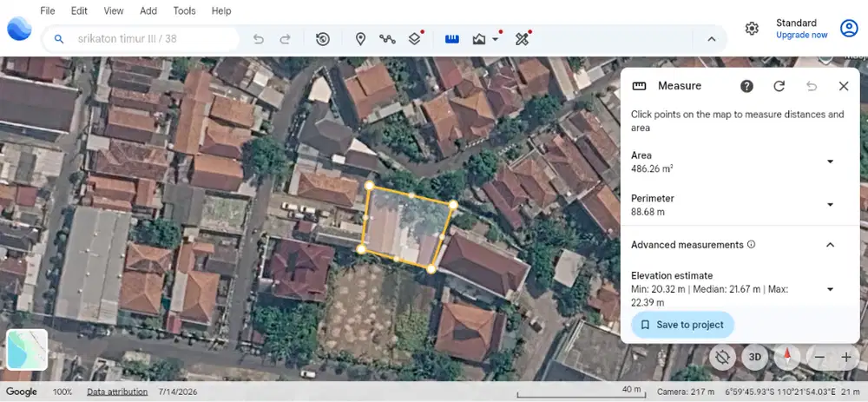Click the Data attribution link

point(117,392)
